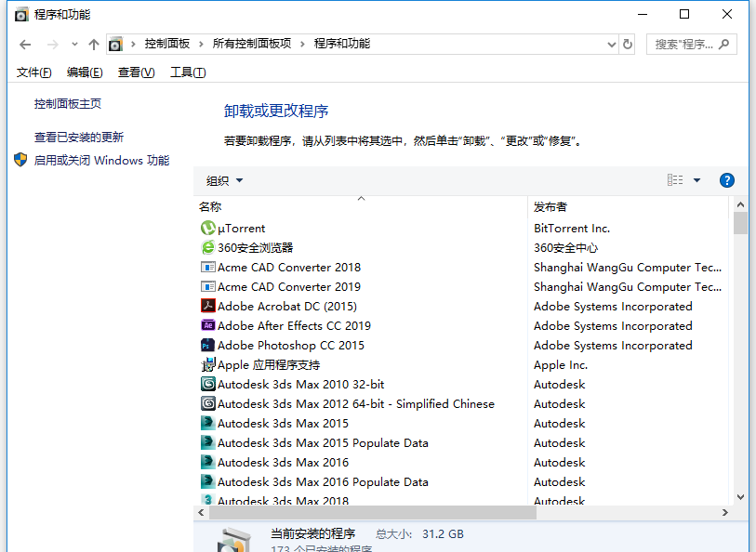Click the control panel icon in the address bar
Image resolution: width=756 pixels, height=552 pixels.
(x=115, y=45)
